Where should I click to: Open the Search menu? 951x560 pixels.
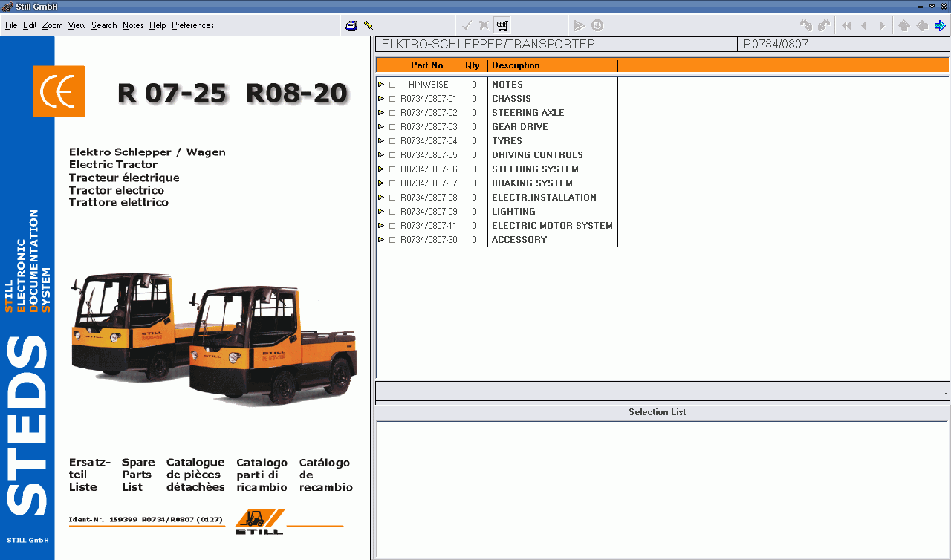pyautogui.click(x=104, y=25)
